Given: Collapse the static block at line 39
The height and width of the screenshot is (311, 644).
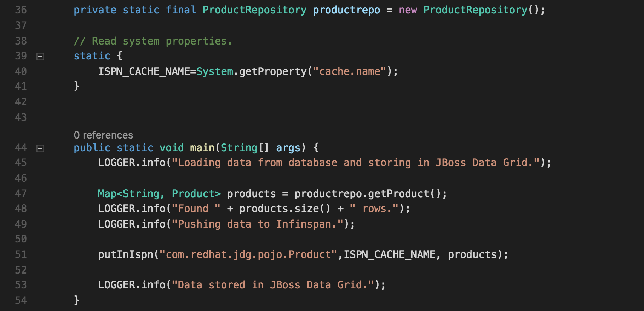Looking at the screenshot, I should point(40,57).
